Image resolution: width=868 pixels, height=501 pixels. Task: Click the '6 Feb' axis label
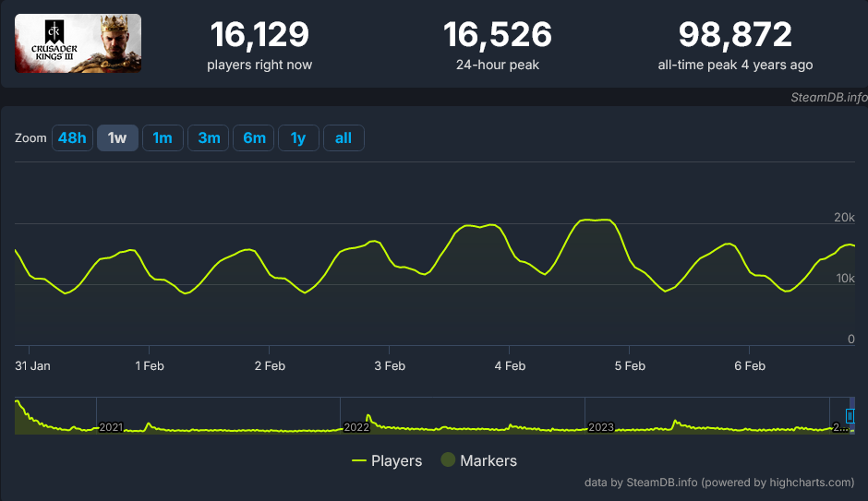tap(750, 366)
